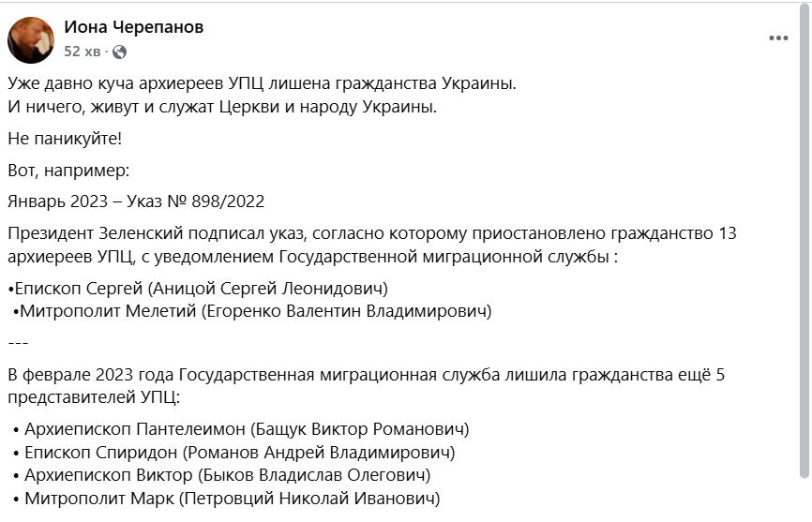The height and width of the screenshot is (522, 812).
Task: Click the 'Не паникуйте!' text
Action: point(65,139)
